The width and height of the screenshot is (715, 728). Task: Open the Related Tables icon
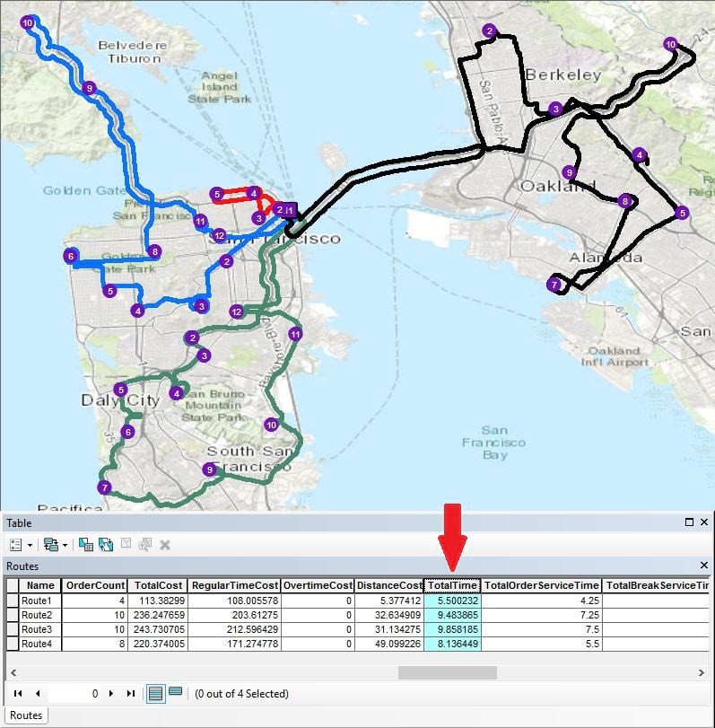pos(50,545)
